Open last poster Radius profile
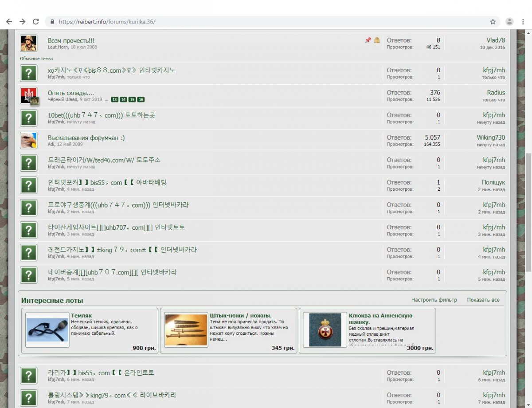The image size is (532, 408). pyautogui.click(x=496, y=93)
